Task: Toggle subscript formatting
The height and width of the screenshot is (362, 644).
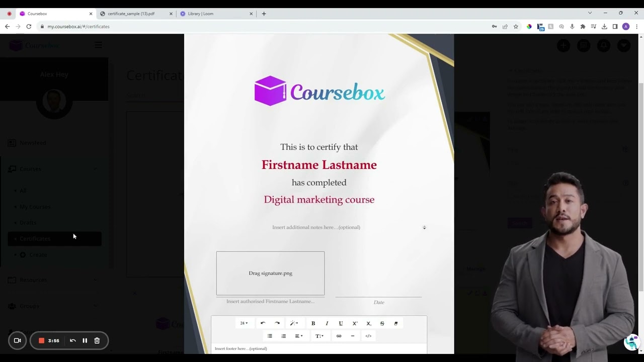Action: [x=368, y=323]
